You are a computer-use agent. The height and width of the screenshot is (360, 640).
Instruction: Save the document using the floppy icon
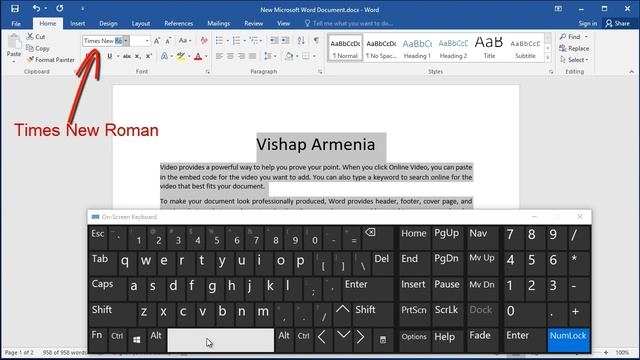point(15,9)
